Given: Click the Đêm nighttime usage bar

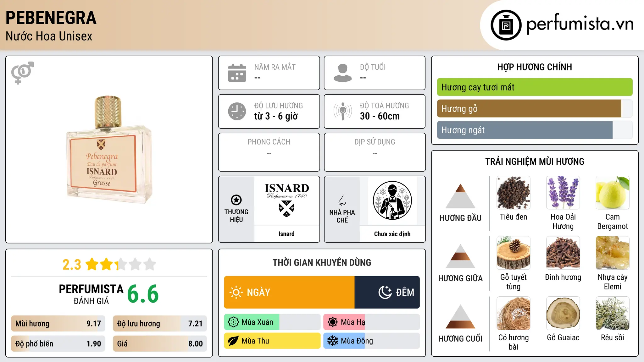Looking at the screenshot, I should pos(387,292).
